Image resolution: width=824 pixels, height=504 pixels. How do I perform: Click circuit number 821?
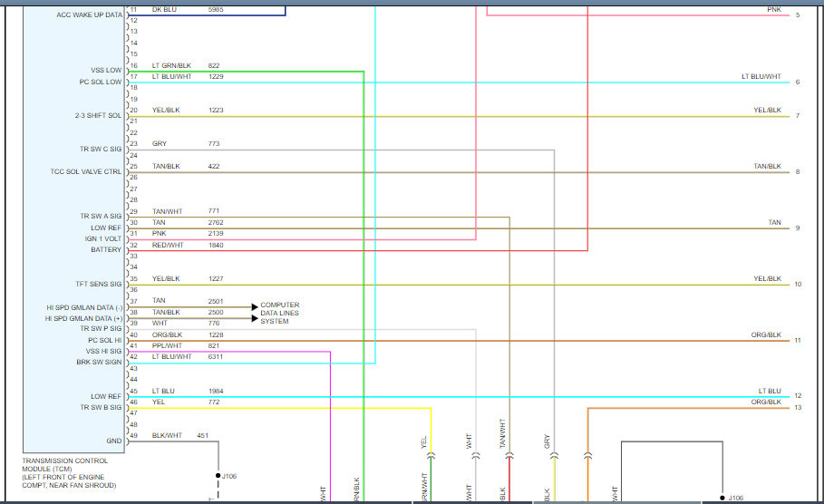214,345
